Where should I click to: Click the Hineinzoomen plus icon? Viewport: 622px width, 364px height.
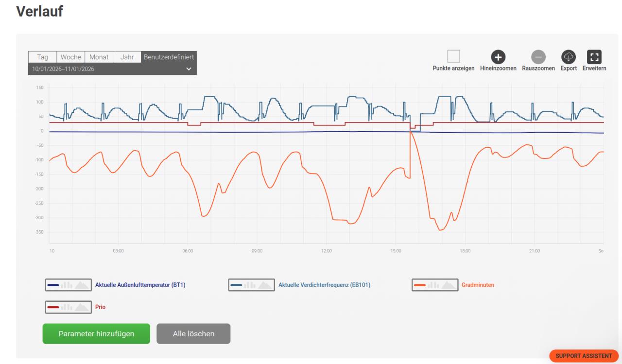coord(498,57)
